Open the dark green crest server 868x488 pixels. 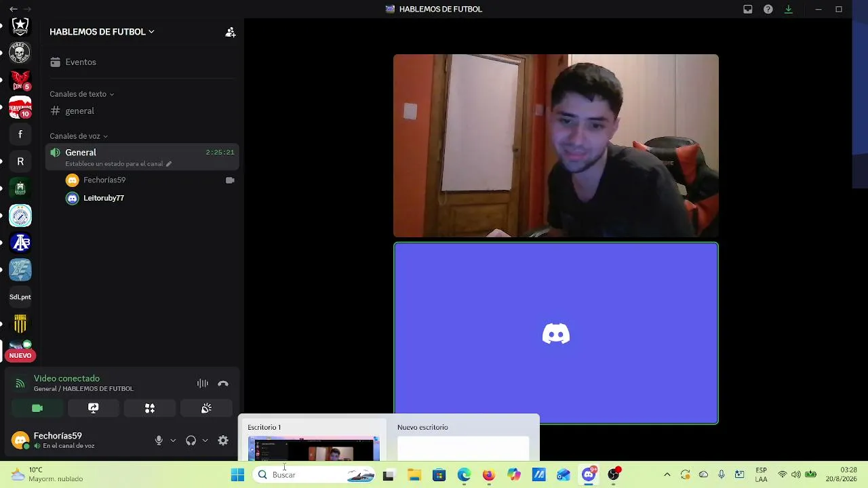click(x=20, y=189)
